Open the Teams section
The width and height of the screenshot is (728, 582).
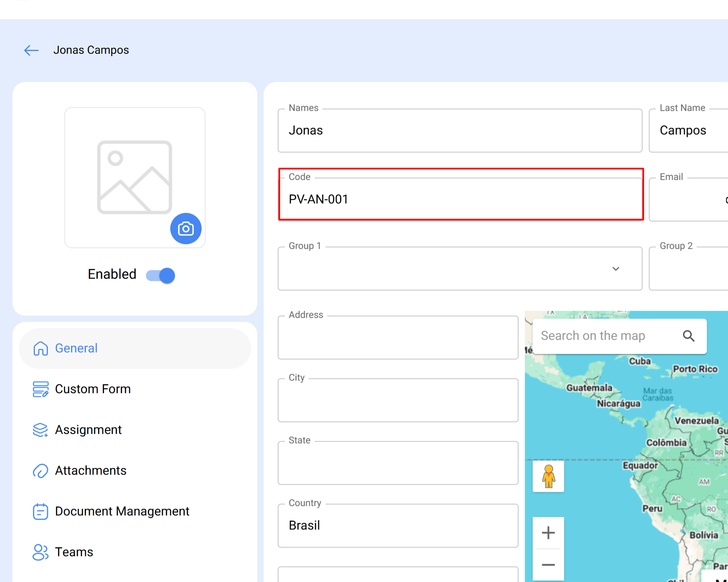74,552
